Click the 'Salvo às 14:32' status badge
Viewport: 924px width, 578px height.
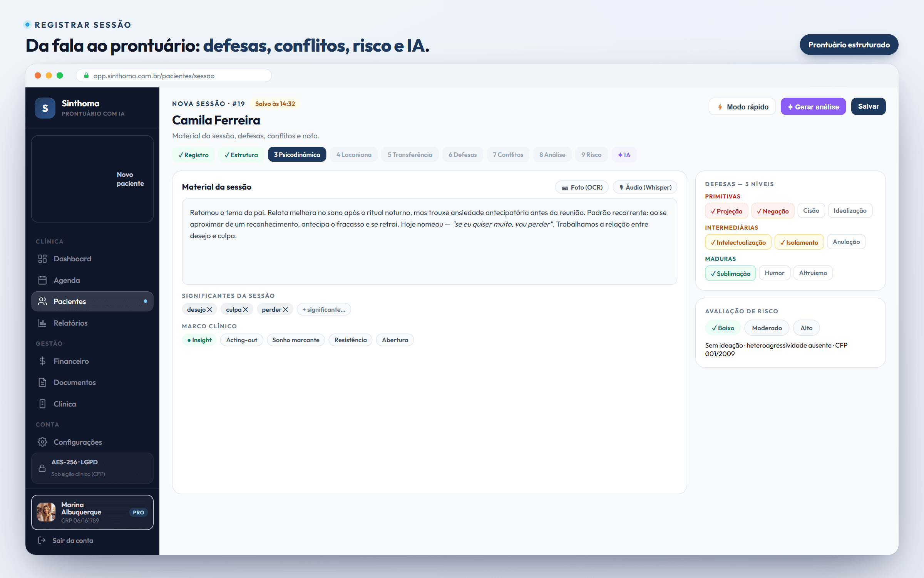(275, 104)
